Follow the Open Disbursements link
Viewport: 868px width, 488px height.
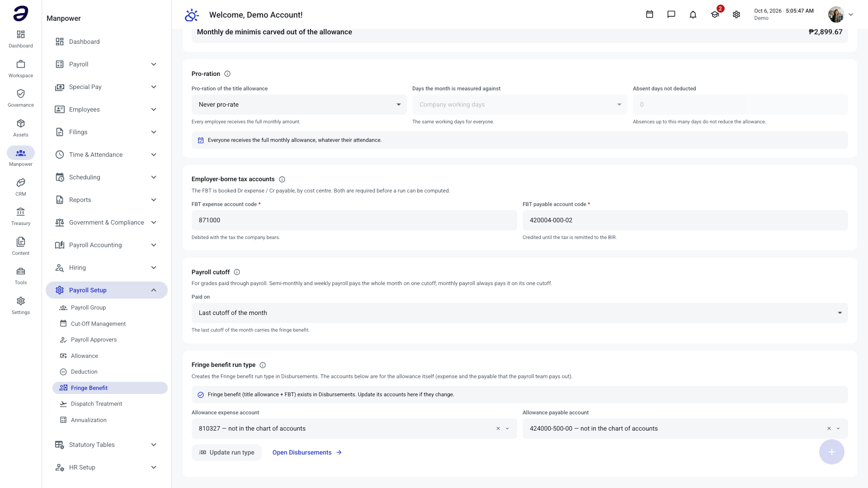[x=307, y=452]
